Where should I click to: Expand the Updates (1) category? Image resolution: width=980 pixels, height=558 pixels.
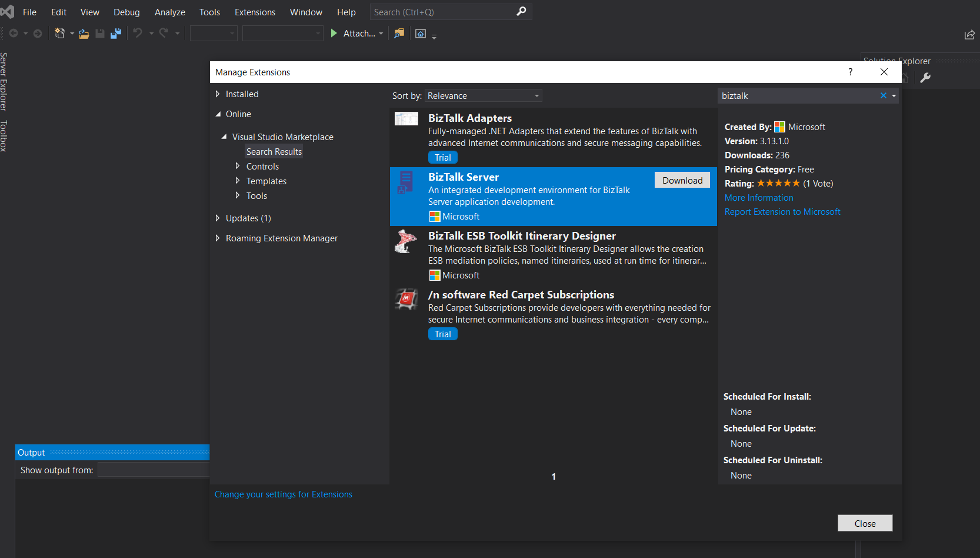pos(218,218)
